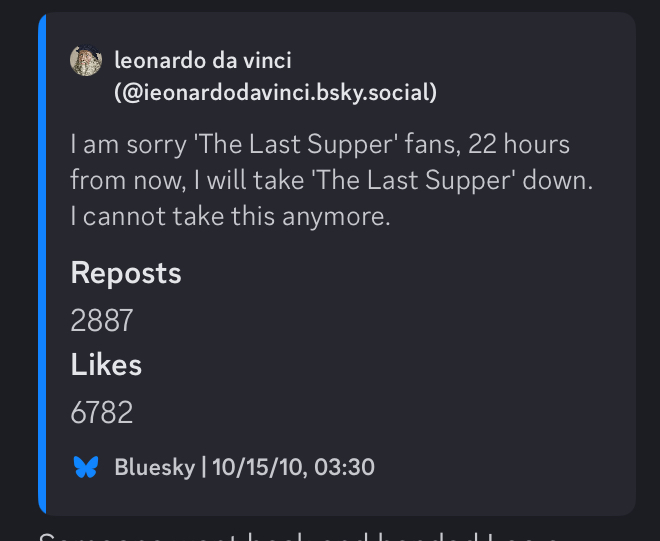Image resolution: width=660 pixels, height=541 pixels.
Task: Open the 'leonardo da vinci' author name link
Action: tap(203, 61)
